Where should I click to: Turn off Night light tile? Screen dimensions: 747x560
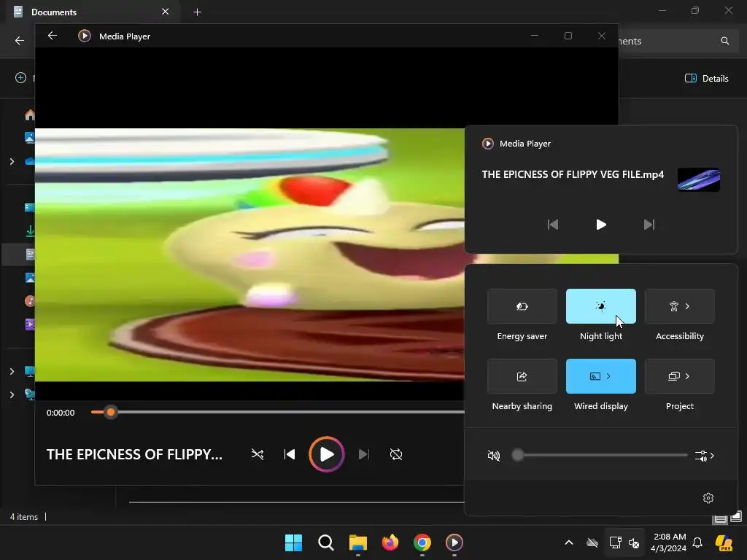pos(601,306)
